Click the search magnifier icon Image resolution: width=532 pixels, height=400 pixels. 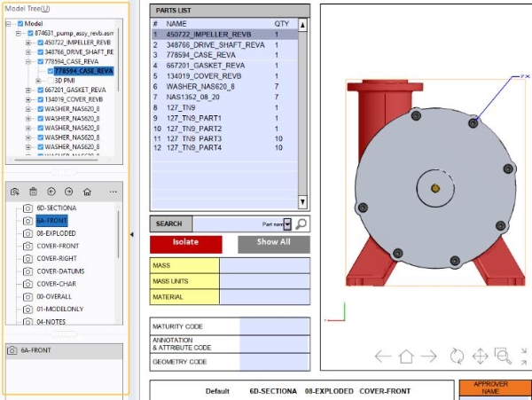301,224
